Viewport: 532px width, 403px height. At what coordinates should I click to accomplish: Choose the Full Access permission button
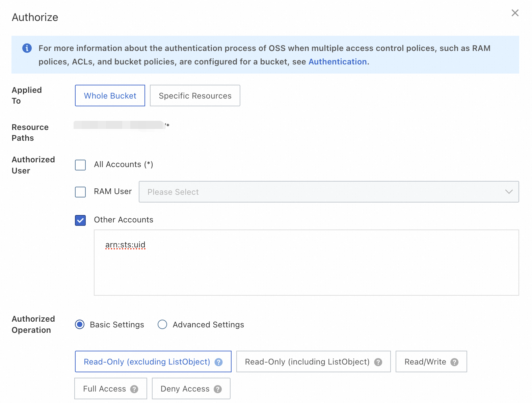coord(105,389)
